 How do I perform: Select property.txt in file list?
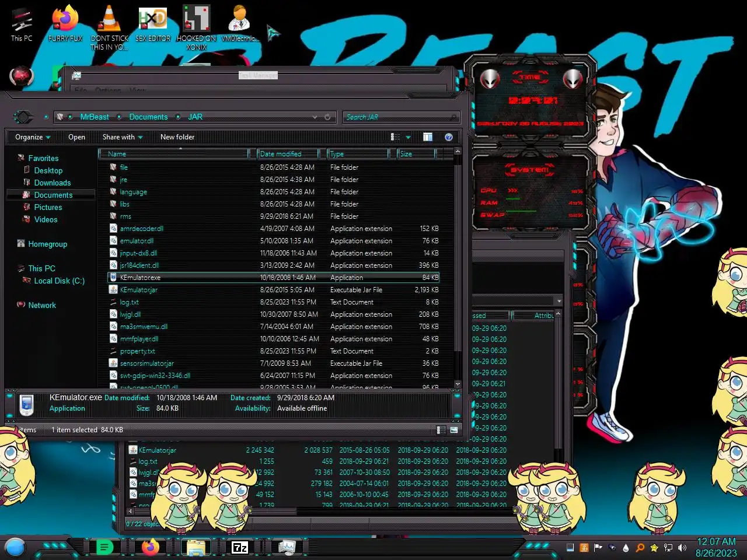tap(274, 351)
